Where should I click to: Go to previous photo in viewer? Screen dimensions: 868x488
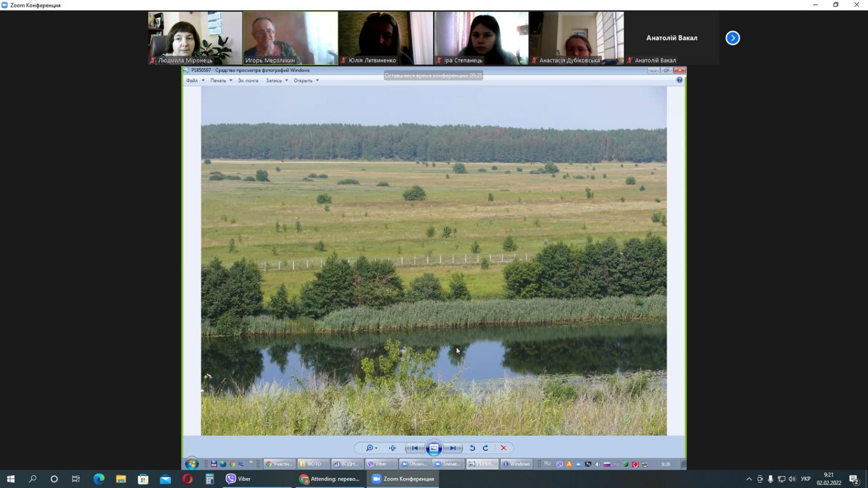415,448
